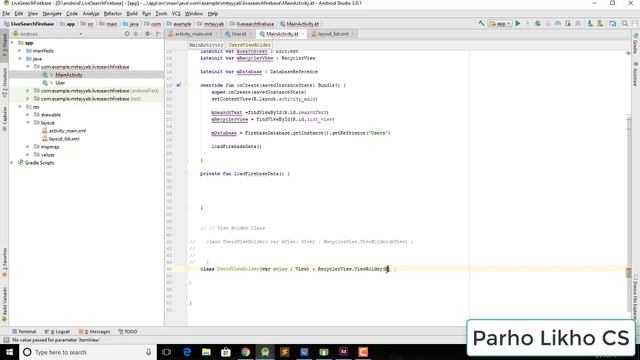This screenshot has width=640, height=360.
Task: Click the hide Project panel icon
Action: 158,34
